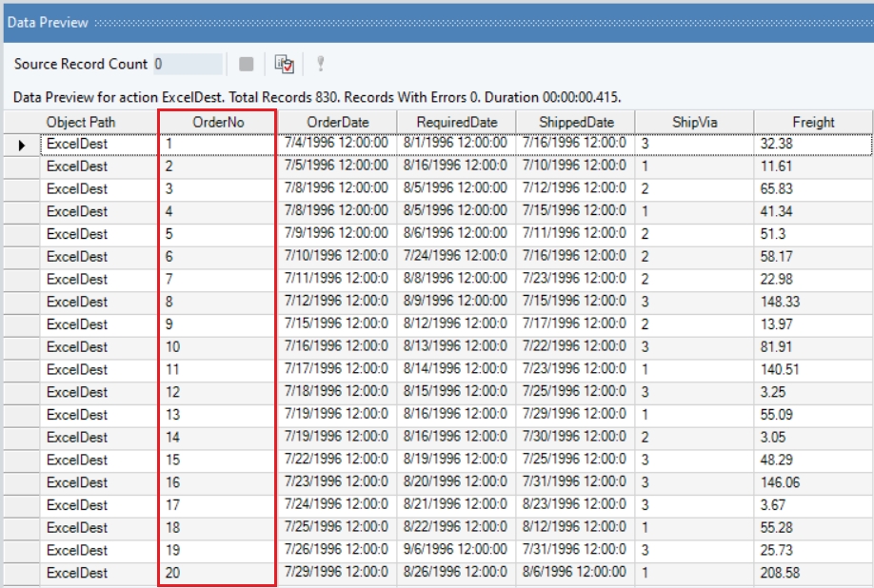874x588 pixels.
Task: Click the ShippedDate column header
Action: tap(576, 122)
